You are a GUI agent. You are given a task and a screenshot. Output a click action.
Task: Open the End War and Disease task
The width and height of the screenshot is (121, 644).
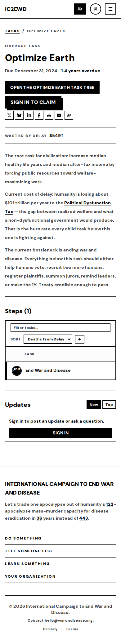tap(48, 370)
